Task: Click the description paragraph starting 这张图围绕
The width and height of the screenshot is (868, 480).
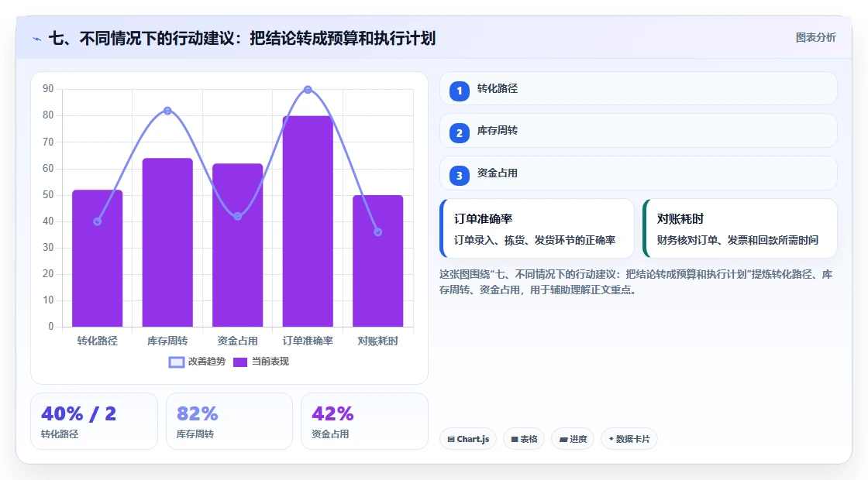Action: (x=636, y=282)
